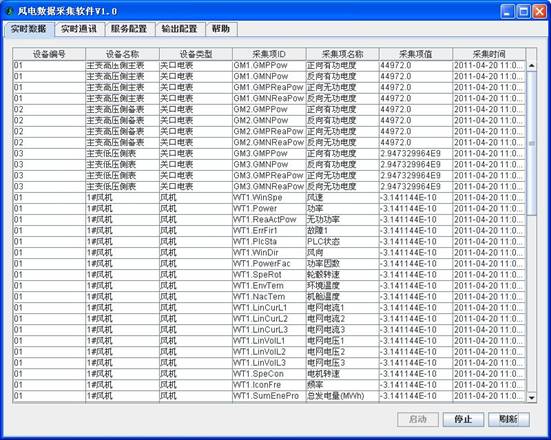Click the scrollbar up arrow
The image size is (551, 440).
(x=531, y=66)
